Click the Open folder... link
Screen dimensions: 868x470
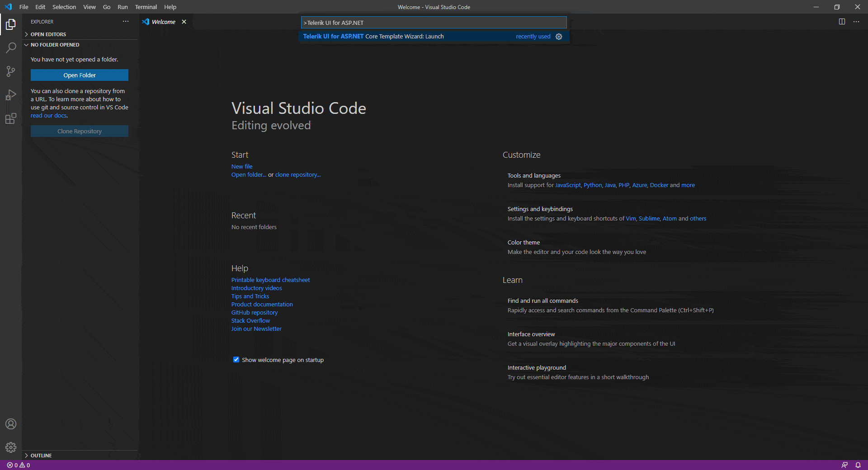(x=249, y=175)
